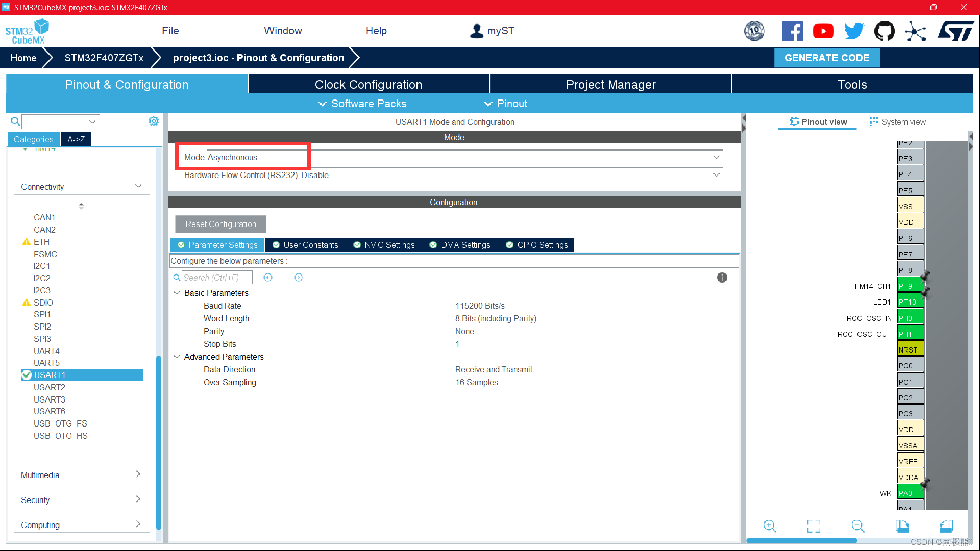Click the zoom out icon in pinout view

coord(858,526)
